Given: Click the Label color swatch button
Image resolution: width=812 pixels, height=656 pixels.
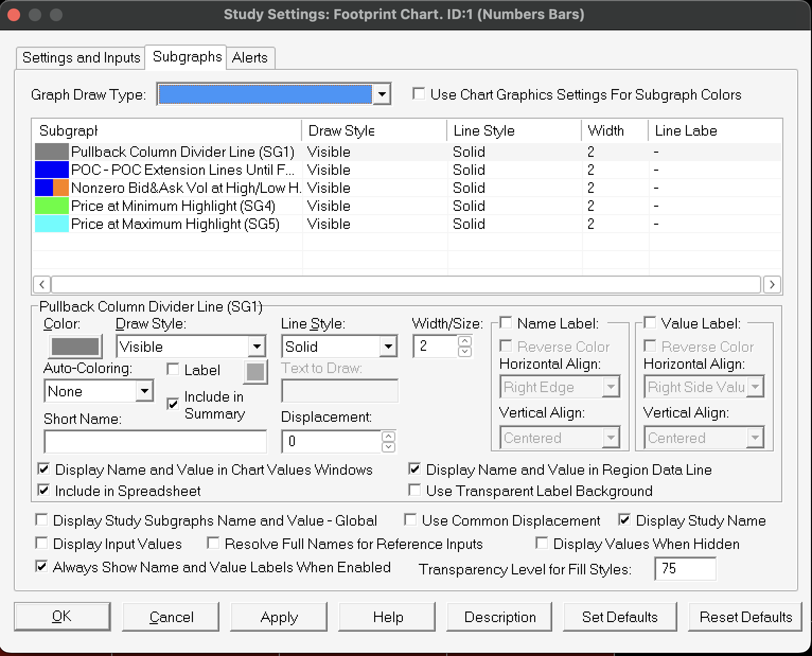Looking at the screenshot, I should click(x=255, y=371).
